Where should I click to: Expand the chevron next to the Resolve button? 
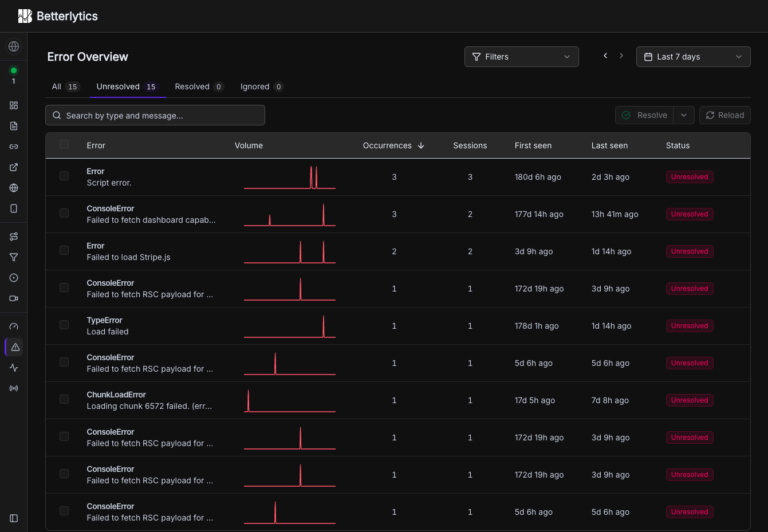[x=684, y=115]
